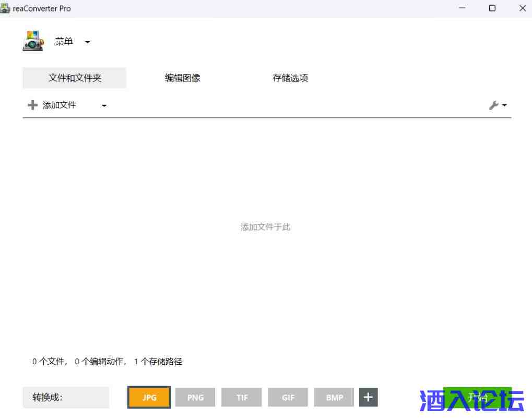Click the reaConverter camera logo icon
This screenshot has height=419, width=532.
[x=33, y=41]
